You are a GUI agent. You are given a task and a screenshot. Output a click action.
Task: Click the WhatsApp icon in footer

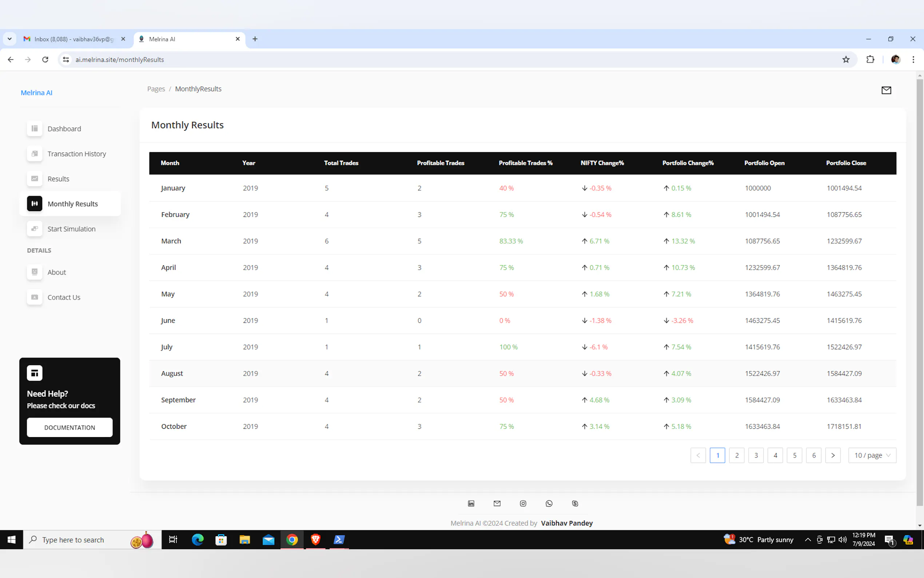coord(549,503)
